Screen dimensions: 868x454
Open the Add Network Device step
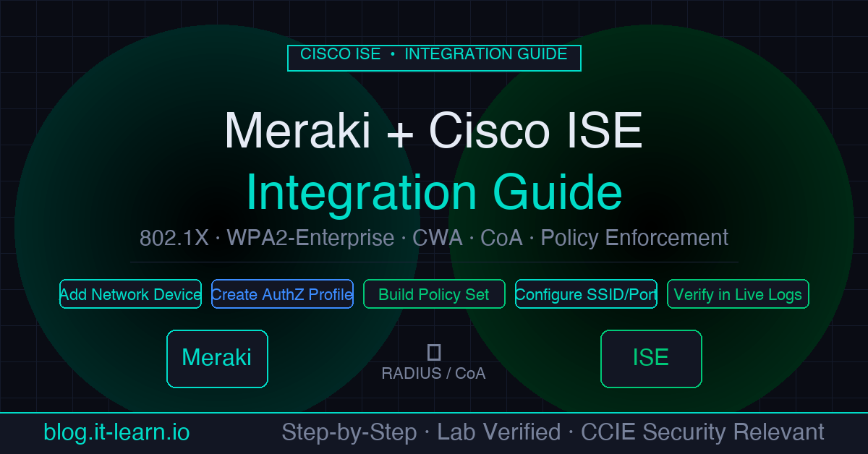tap(130, 294)
